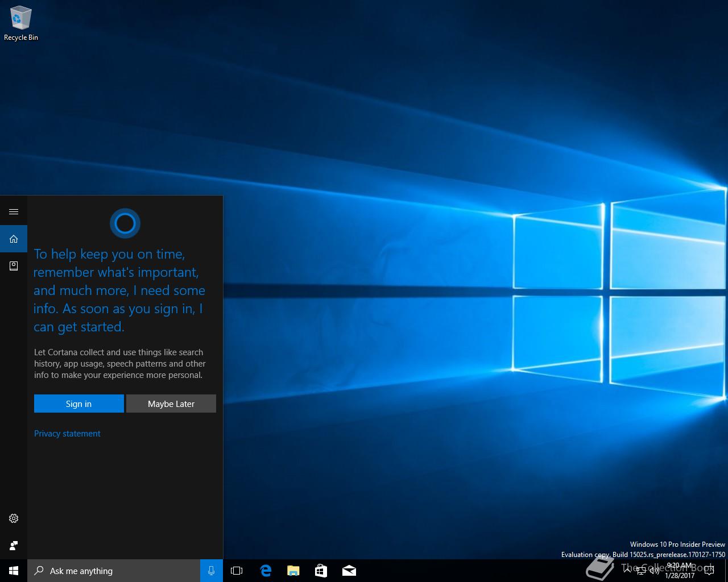The width and height of the screenshot is (728, 582).
Task: Select the Recycle Bin desktop icon
Action: click(x=21, y=23)
